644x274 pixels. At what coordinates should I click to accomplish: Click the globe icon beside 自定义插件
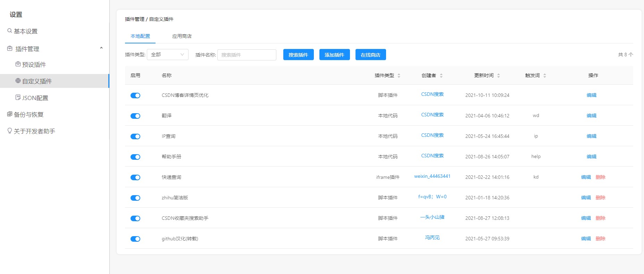pos(18,81)
